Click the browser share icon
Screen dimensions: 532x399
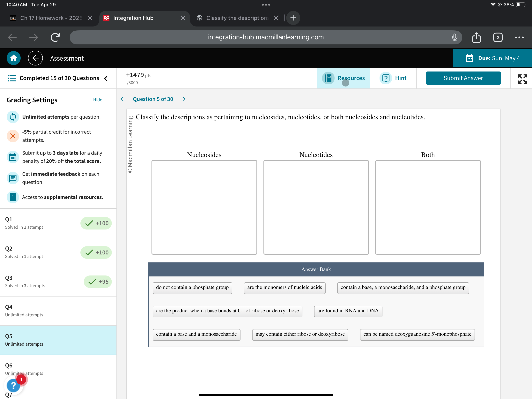pos(476,37)
